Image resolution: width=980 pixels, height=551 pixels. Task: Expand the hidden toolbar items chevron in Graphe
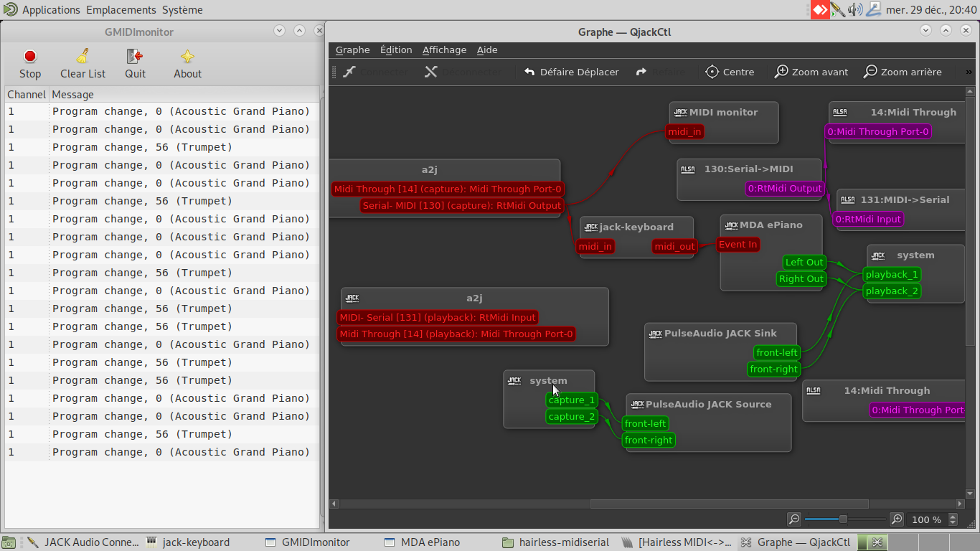pyautogui.click(x=969, y=72)
